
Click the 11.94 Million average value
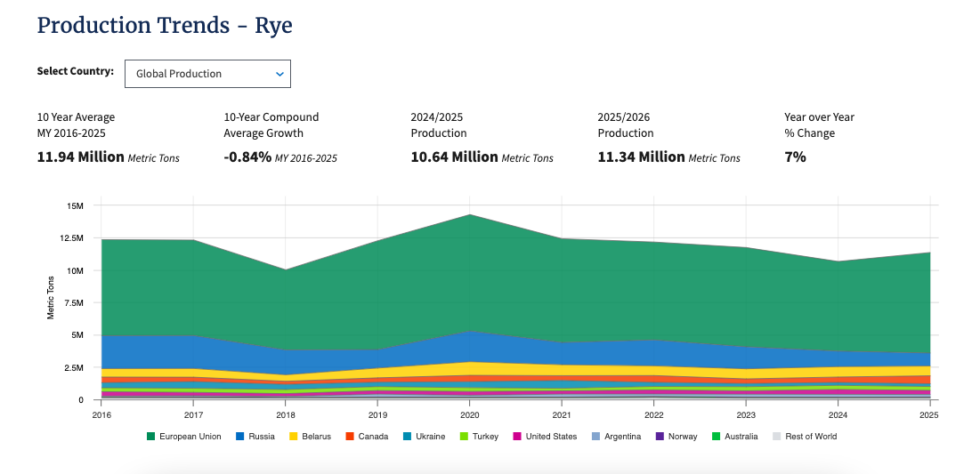(81, 157)
